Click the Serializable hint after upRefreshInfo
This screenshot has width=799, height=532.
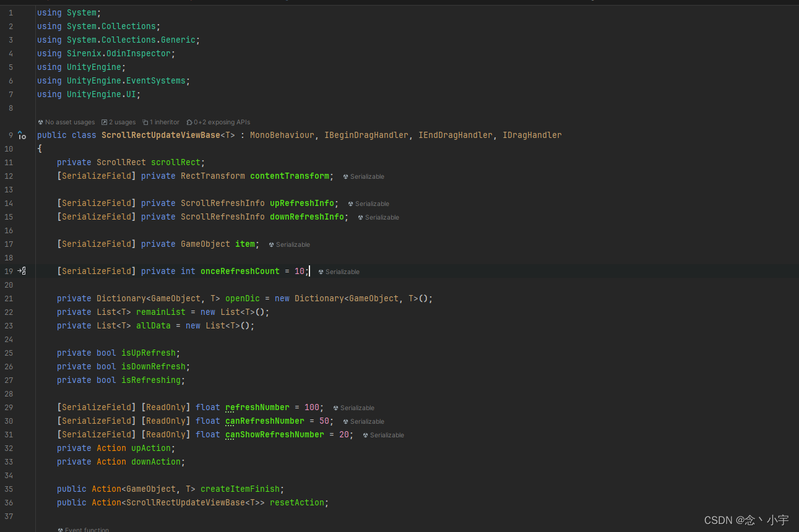368,204
